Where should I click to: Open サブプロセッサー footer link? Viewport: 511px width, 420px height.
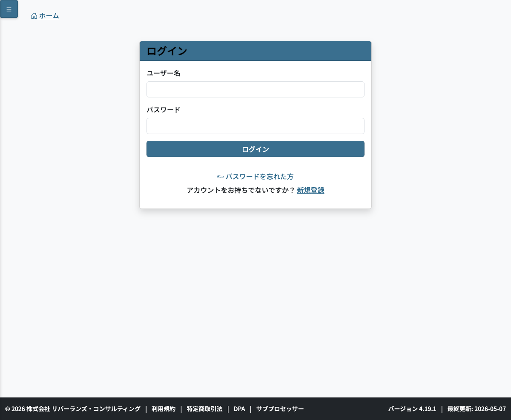click(x=280, y=409)
